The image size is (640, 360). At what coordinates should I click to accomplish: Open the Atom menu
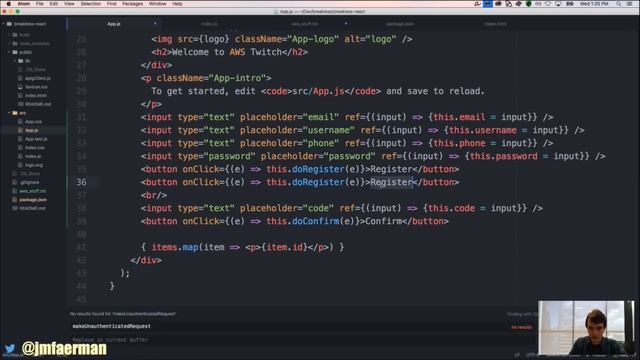[x=24, y=4]
